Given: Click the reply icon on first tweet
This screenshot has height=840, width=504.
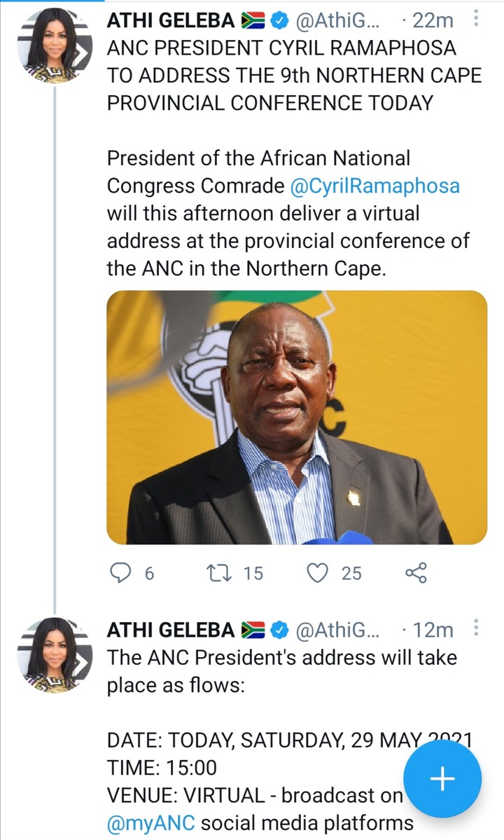Looking at the screenshot, I should point(122,573).
